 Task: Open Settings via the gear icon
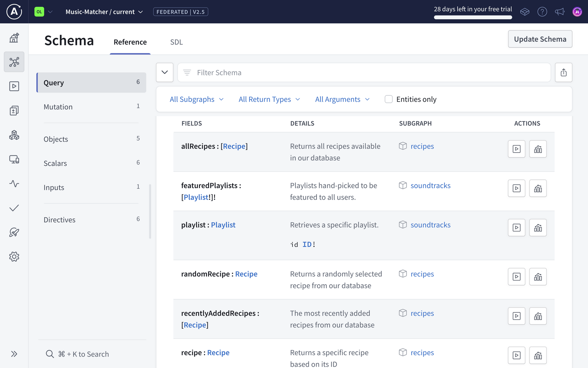click(14, 257)
